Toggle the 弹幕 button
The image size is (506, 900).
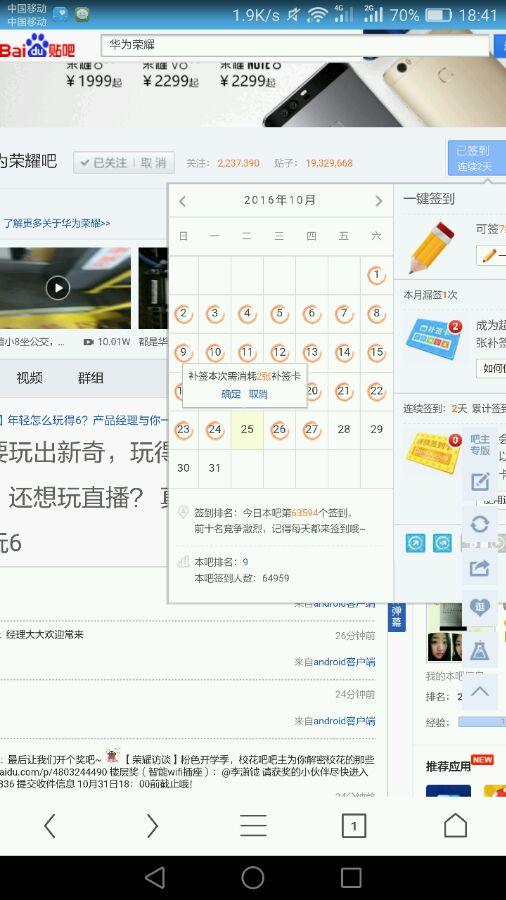pos(396,617)
